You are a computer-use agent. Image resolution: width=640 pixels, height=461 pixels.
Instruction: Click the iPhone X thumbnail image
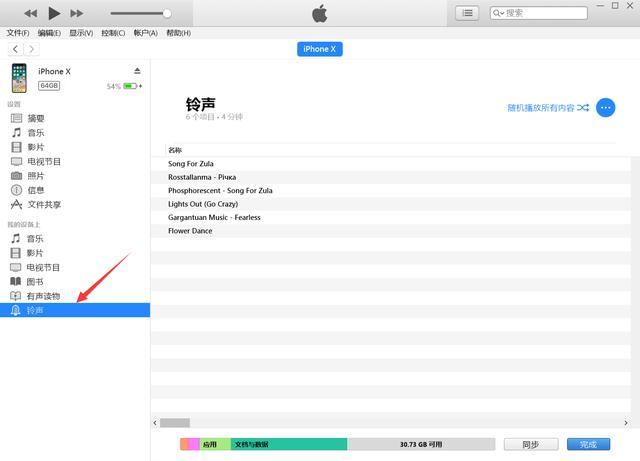coord(19,78)
